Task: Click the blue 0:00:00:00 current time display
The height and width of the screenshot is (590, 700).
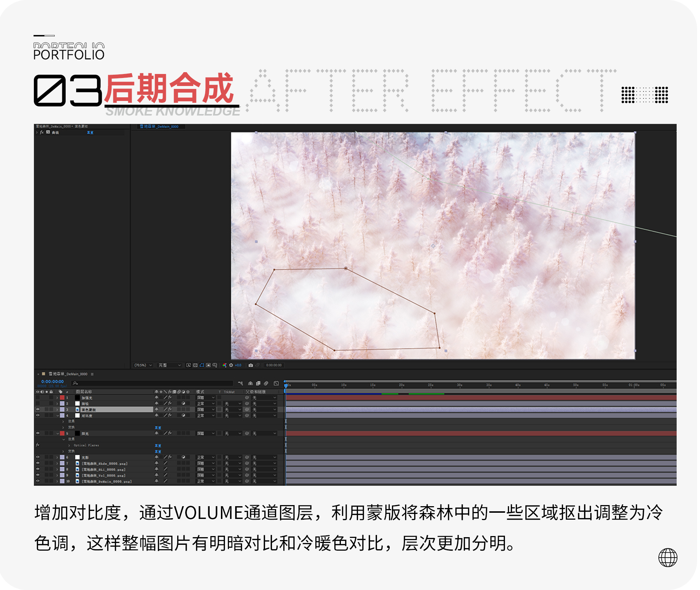Action: [x=52, y=382]
